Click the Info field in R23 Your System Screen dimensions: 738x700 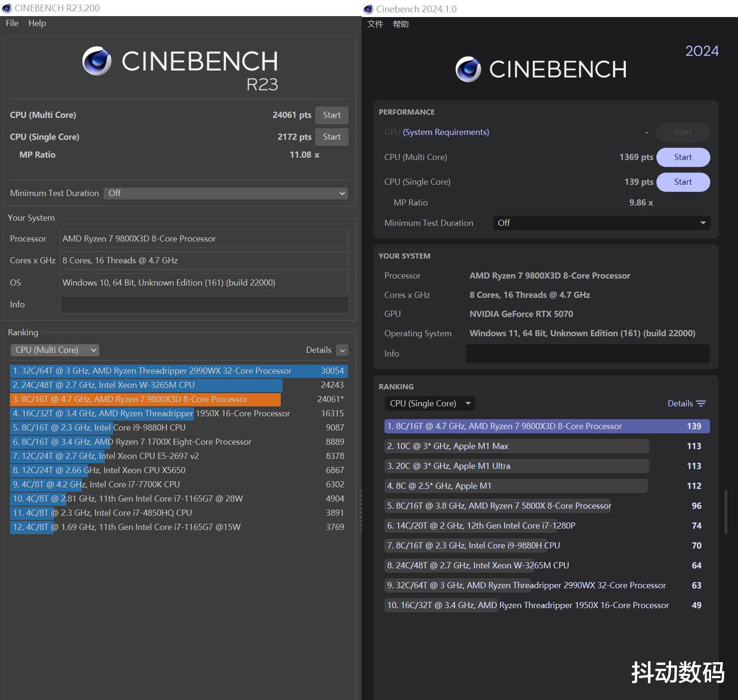[x=204, y=305]
